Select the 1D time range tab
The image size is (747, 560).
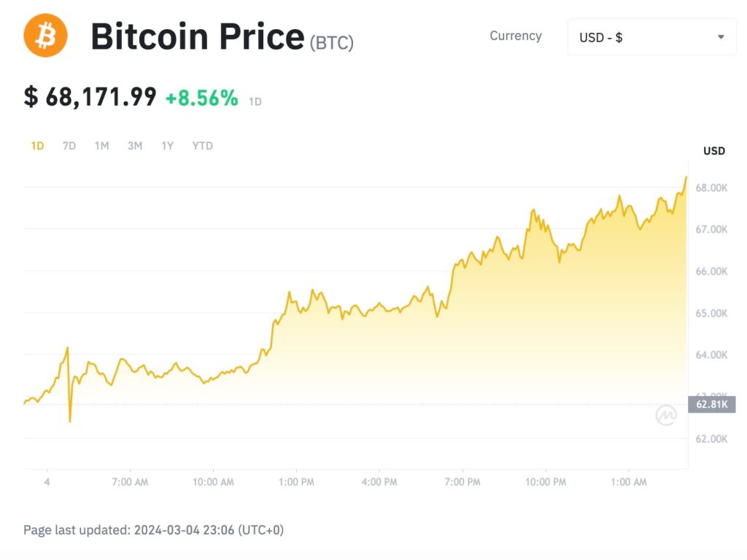(x=37, y=146)
